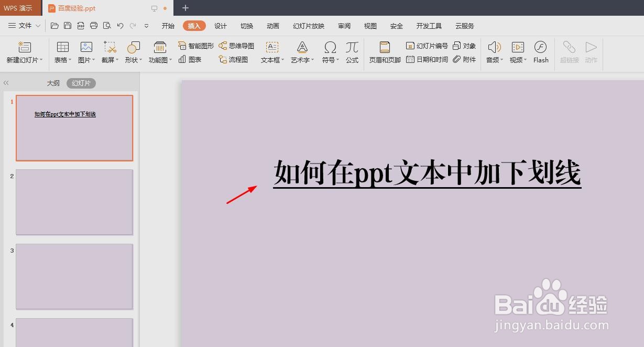Expand the 形状 dropdown arrow
The height and width of the screenshot is (347, 644).
coord(140,60)
